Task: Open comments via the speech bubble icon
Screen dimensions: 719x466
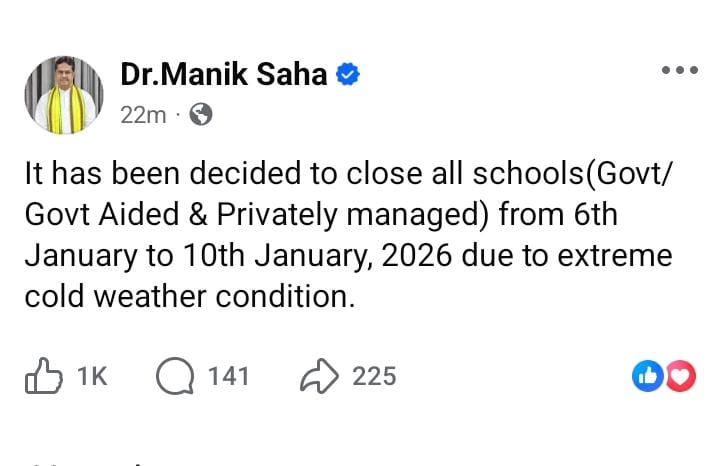Action: click(x=176, y=376)
